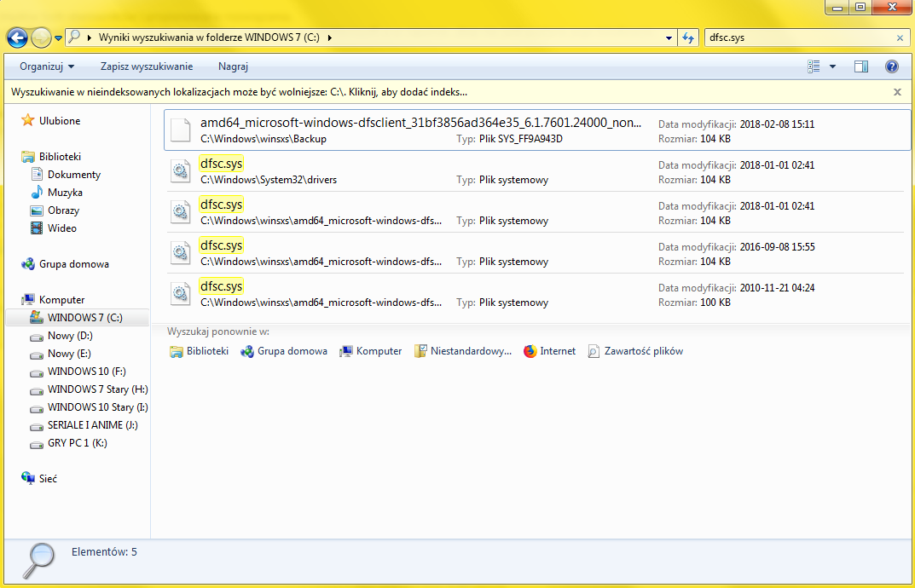Open WINDOWS 10 Stary (I:) drive
The width and height of the screenshot is (915, 588).
(97, 407)
